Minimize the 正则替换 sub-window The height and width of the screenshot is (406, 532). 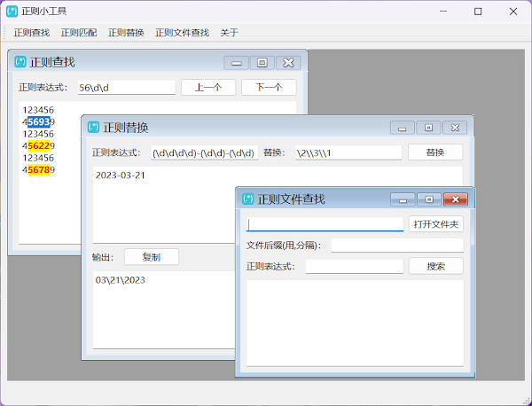point(403,128)
